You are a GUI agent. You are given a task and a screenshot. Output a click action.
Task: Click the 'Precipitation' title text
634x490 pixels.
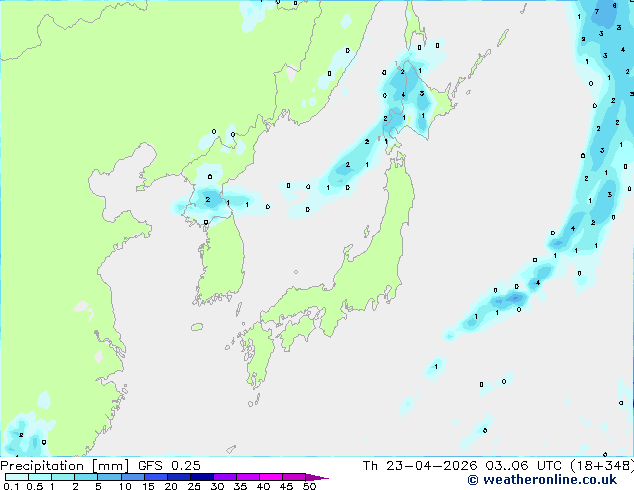pyautogui.click(x=42, y=466)
